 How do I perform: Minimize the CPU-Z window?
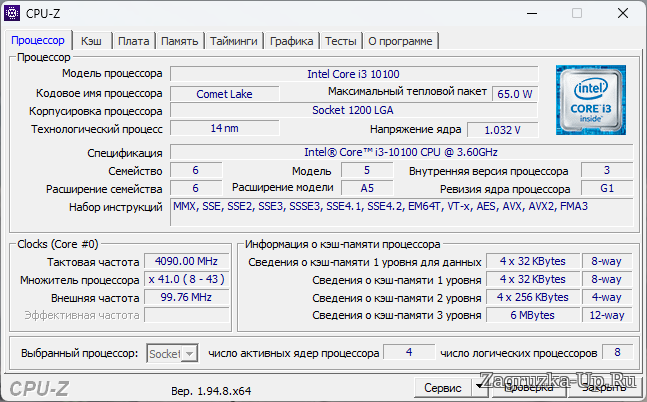(x=530, y=13)
